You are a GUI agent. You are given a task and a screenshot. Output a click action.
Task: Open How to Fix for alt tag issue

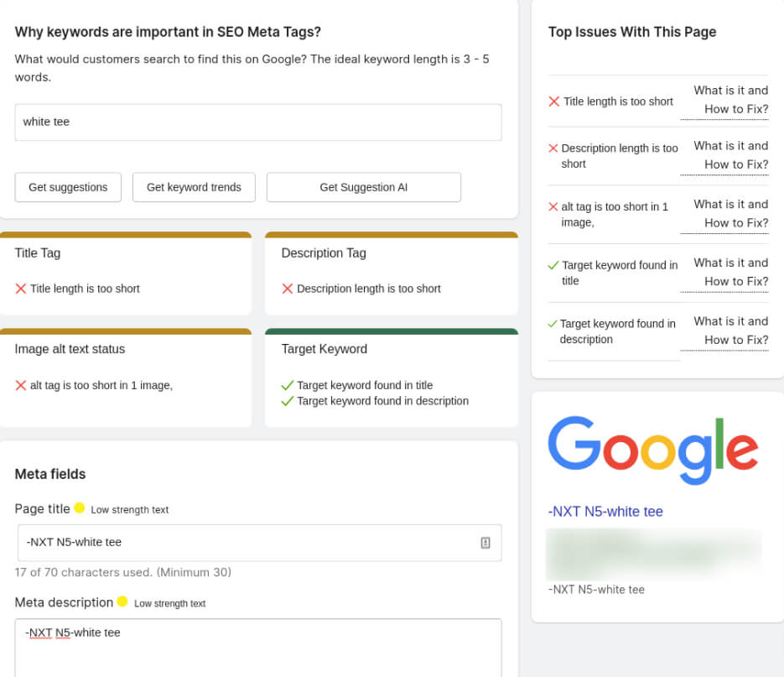click(x=726, y=214)
